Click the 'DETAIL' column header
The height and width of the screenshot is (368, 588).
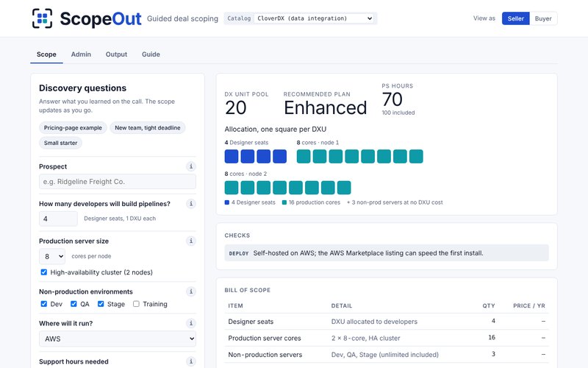(342, 305)
